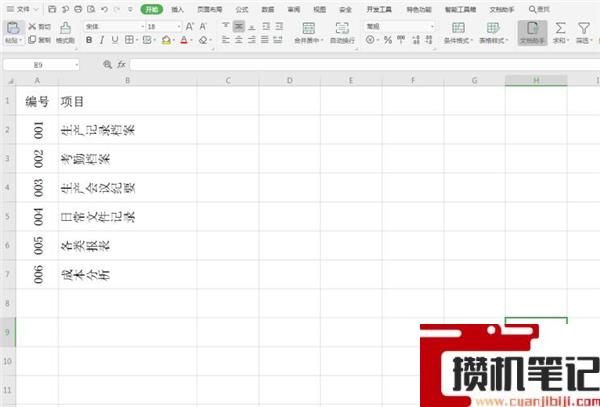600x407 pixels.
Task: Select the Format Painter brush
Action: 65,28
